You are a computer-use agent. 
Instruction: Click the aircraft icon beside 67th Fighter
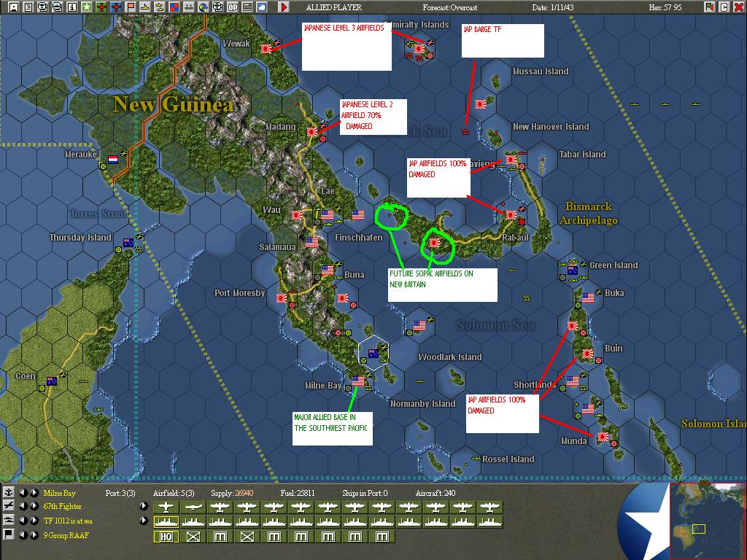tap(8, 506)
